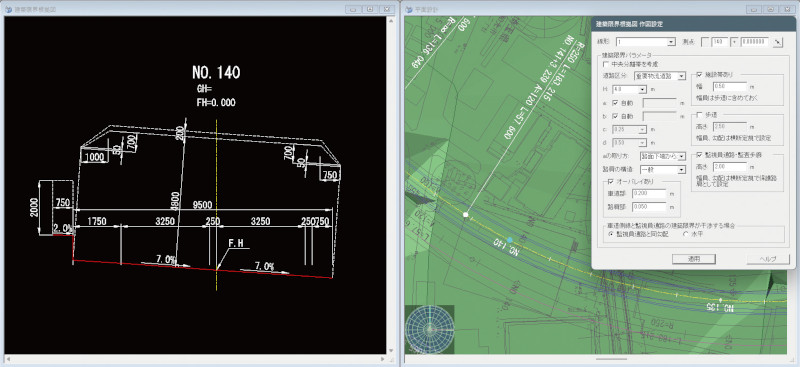Toggle the a: 自動 checkbox
800x367 pixels.
(615, 103)
